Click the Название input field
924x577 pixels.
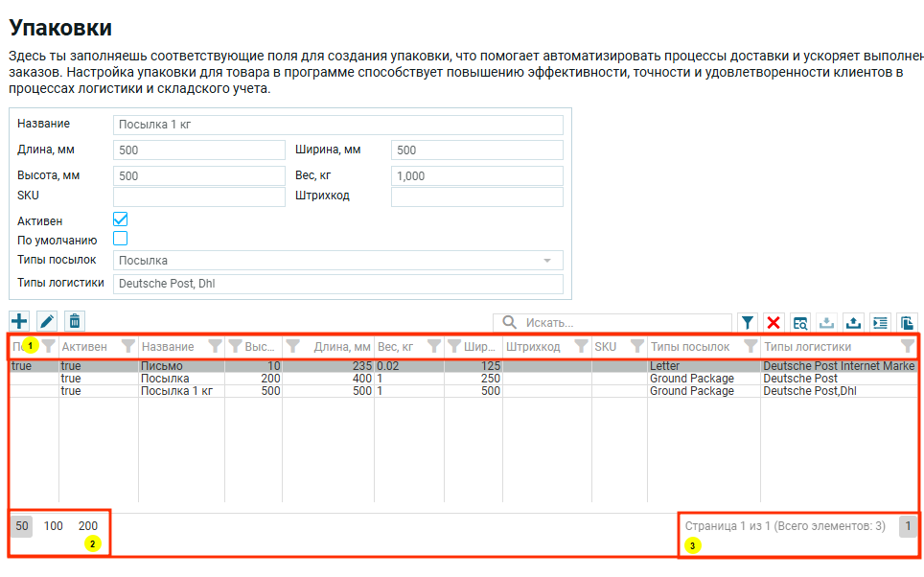(337, 125)
